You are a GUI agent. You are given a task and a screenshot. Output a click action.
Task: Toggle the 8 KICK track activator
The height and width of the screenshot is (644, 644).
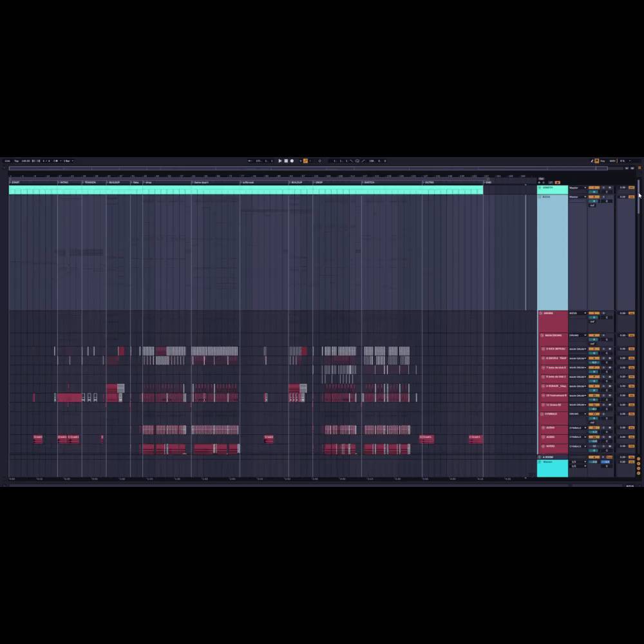593,349
